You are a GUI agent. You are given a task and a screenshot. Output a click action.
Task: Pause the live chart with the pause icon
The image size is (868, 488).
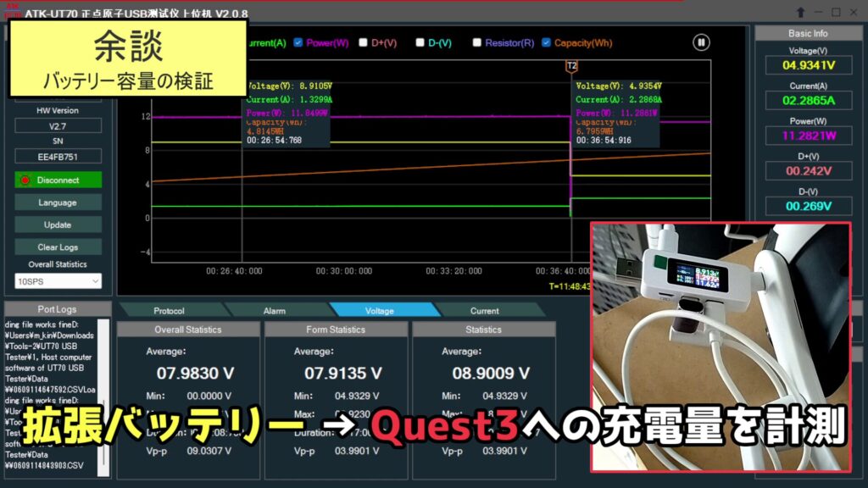click(701, 42)
